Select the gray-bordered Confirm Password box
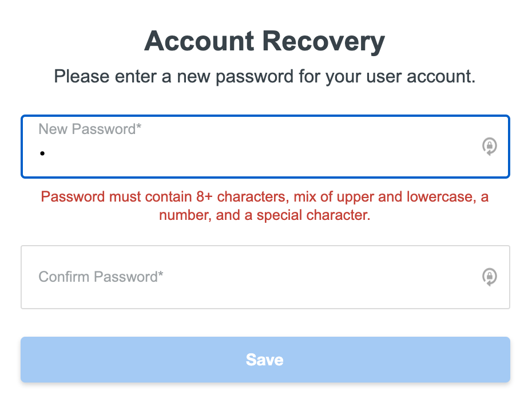Viewport: 532px width, 402px height. [x=265, y=277]
